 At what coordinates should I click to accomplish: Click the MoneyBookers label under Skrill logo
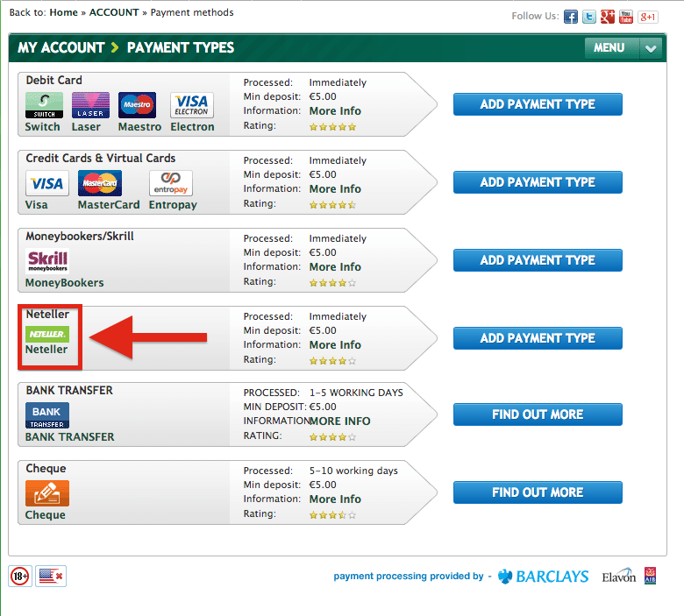(x=65, y=283)
